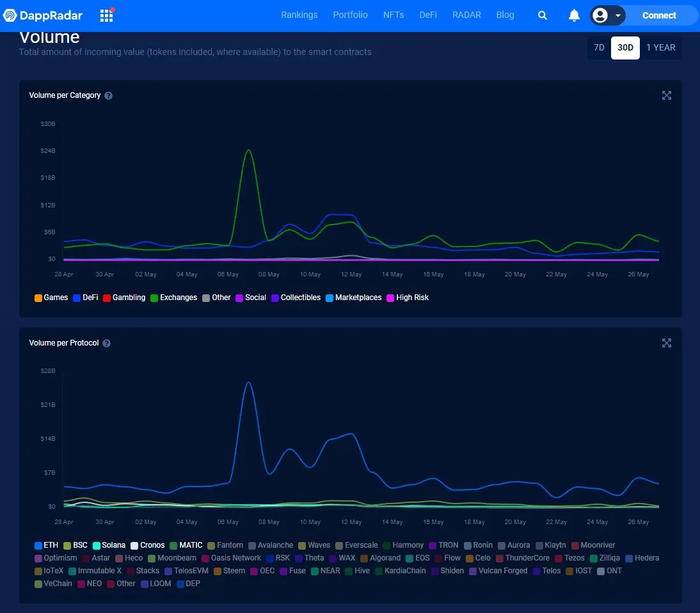Toggle the Solana protocol legend
This screenshot has height=613, width=700.
(109, 546)
